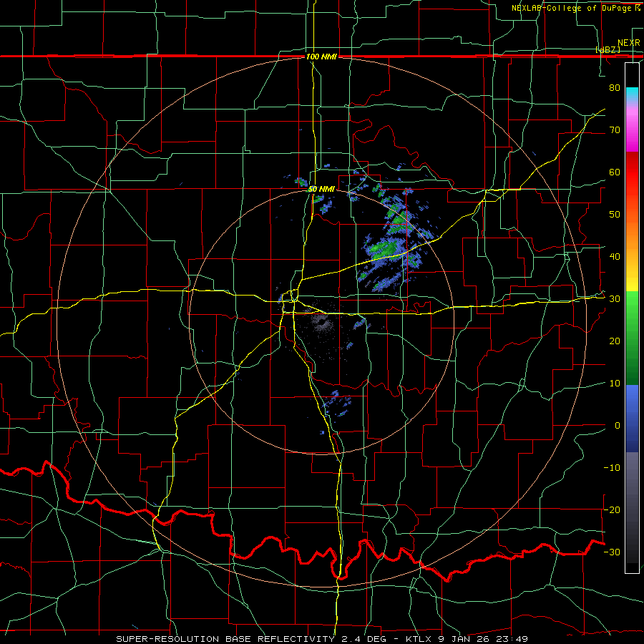Click the NEXR label above the scale
This screenshot has height=644, width=644.
coord(629,43)
